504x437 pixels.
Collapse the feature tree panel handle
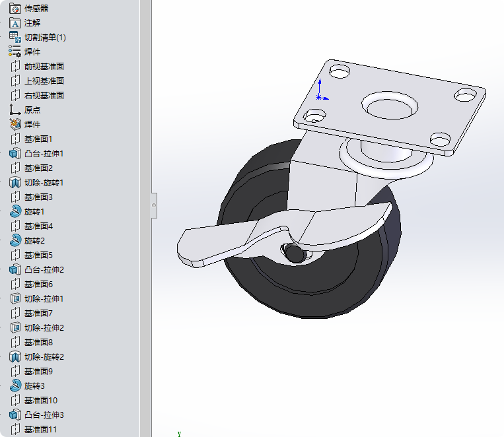(x=154, y=205)
